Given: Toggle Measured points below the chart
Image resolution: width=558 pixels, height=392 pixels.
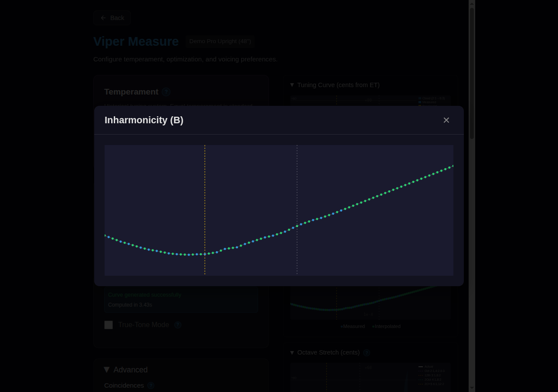Looking at the screenshot, I should [x=352, y=326].
